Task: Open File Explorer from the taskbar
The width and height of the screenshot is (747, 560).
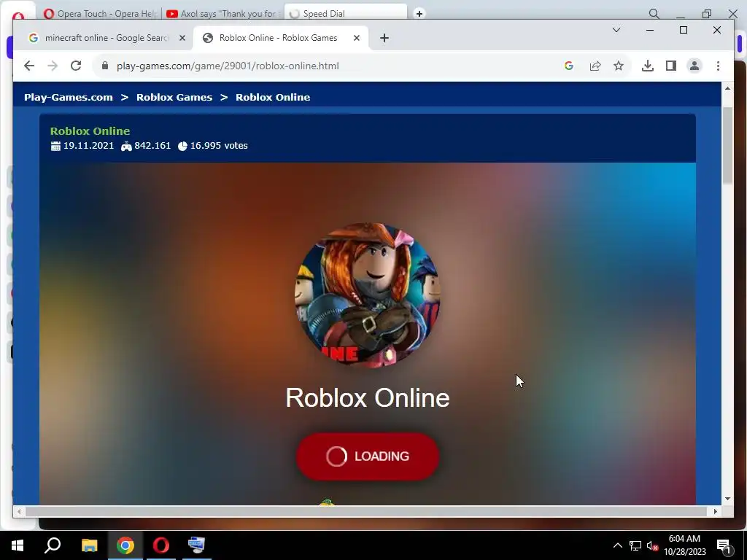Action: click(89, 545)
